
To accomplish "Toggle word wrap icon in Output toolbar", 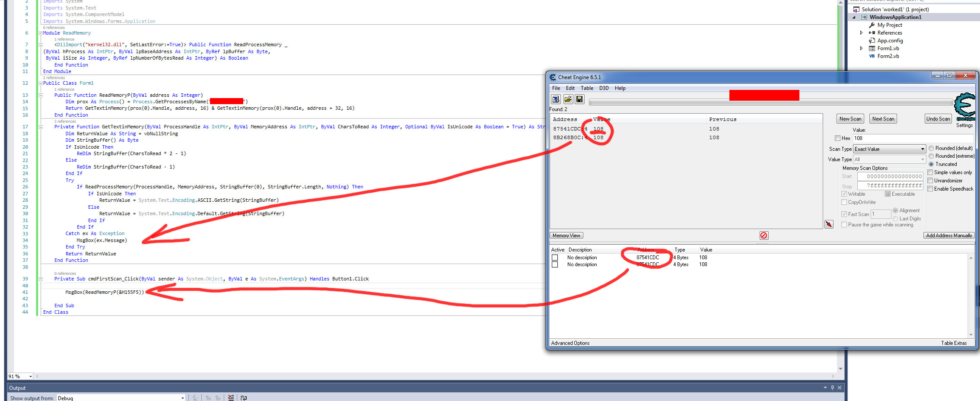I will click(x=244, y=398).
